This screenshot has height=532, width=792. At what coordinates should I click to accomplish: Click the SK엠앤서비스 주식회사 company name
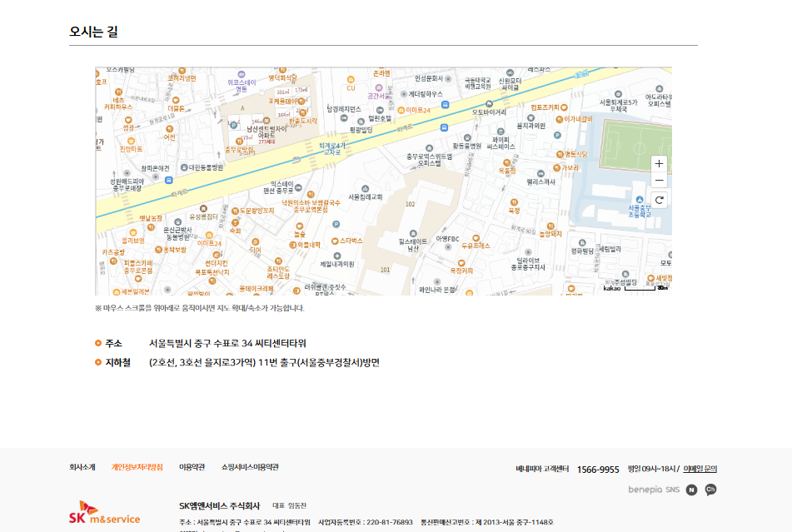pyautogui.click(x=219, y=505)
